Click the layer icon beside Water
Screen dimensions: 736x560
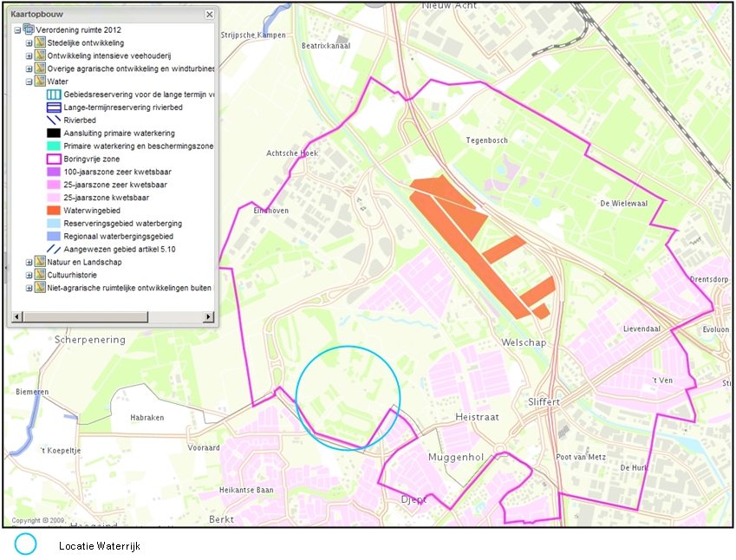(x=40, y=81)
